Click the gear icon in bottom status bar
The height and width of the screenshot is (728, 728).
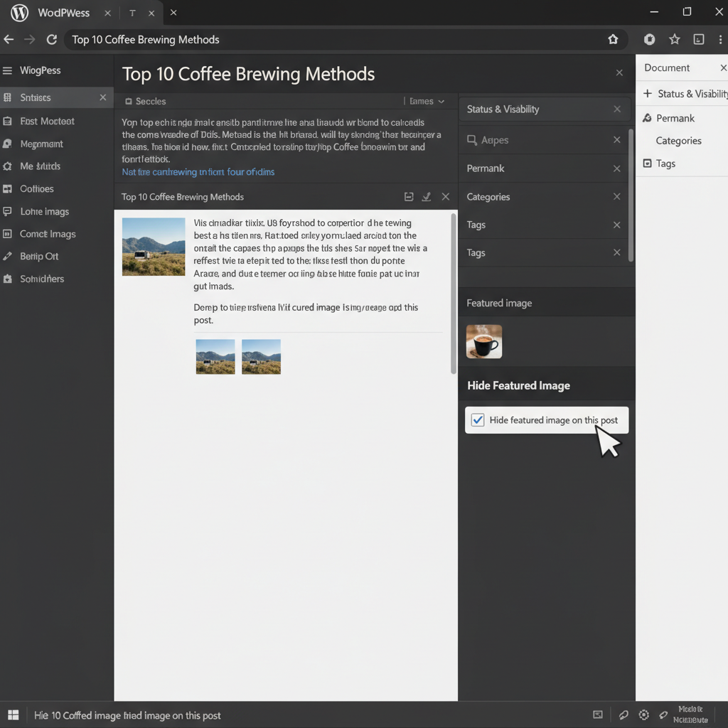pos(644,715)
